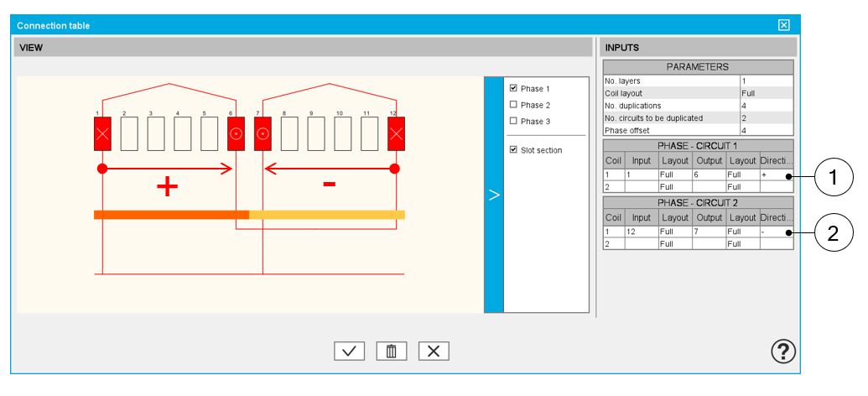Open Coil layout value Full
This screenshot has height=396, width=868.
pos(766,93)
